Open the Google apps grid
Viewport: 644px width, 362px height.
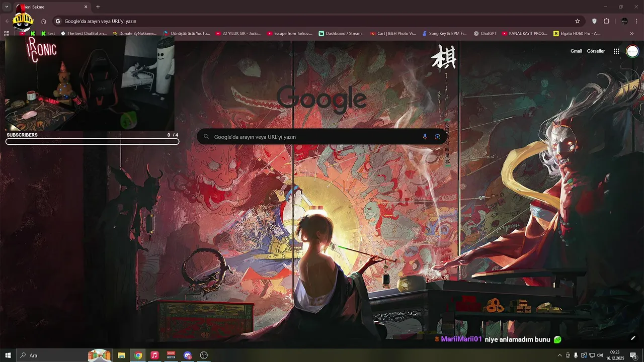point(616,51)
